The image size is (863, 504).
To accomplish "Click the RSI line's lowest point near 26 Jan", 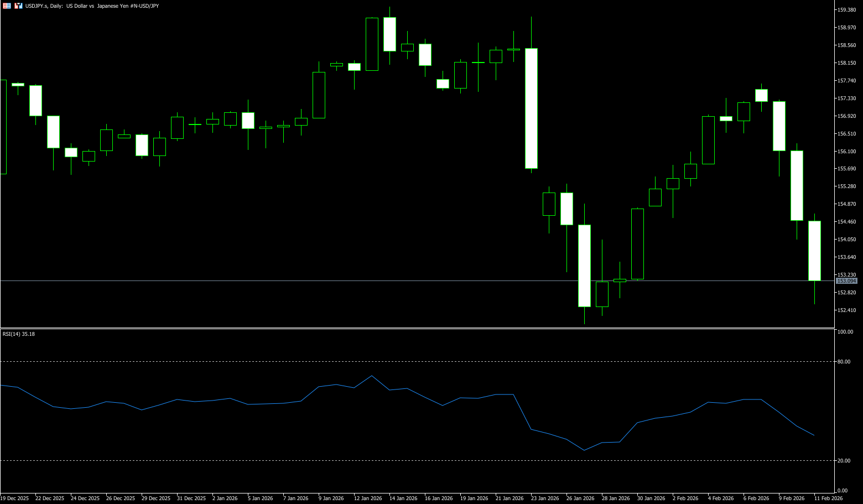I will (x=584, y=450).
